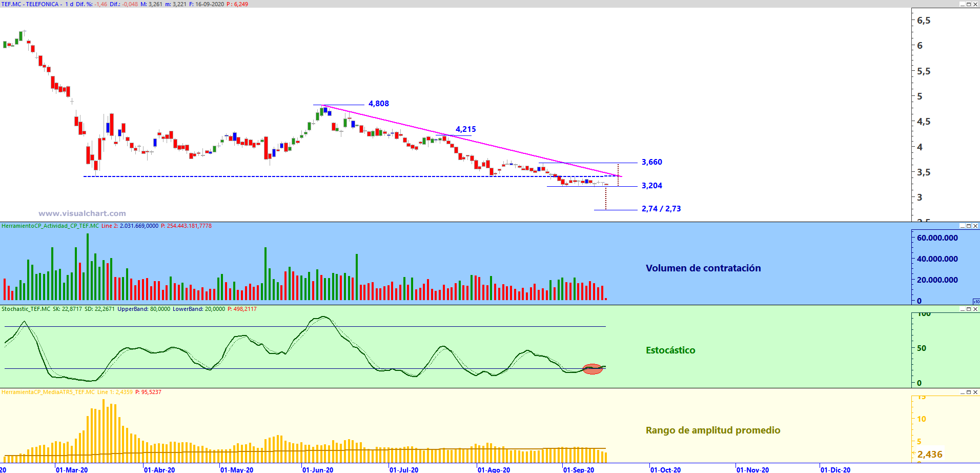Minimize the MediaATR5 indicator pane
The height and width of the screenshot is (473, 980).
pos(963,392)
